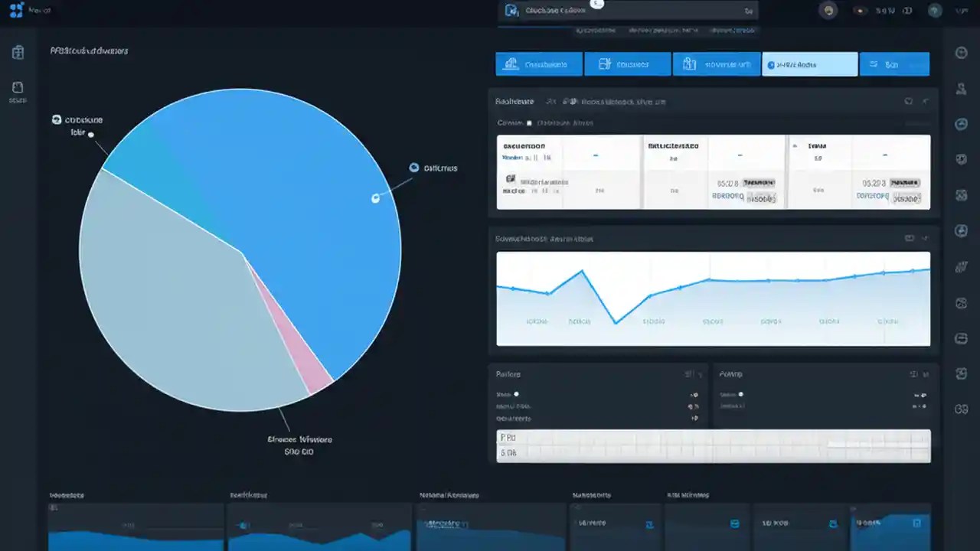Select the app logo icon top-left corner
Image resolution: width=980 pixels, height=551 pixels.
click(x=17, y=10)
